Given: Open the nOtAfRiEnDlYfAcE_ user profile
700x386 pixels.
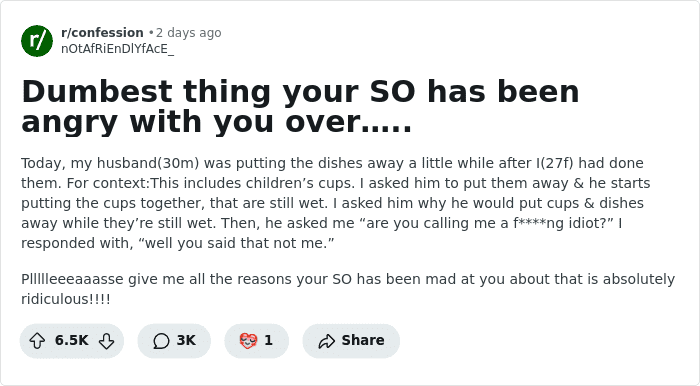Looking at the screenshot, I should coord(117,49).
